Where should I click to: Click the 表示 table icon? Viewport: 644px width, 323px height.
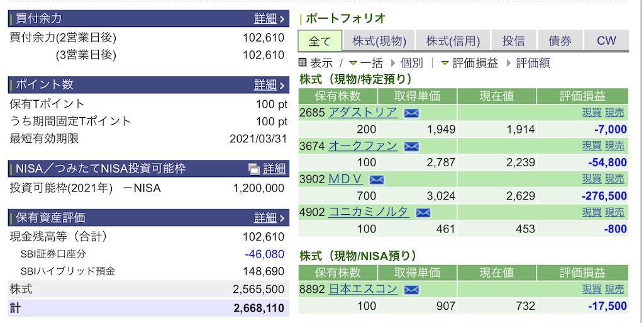[x=303, y=62]
